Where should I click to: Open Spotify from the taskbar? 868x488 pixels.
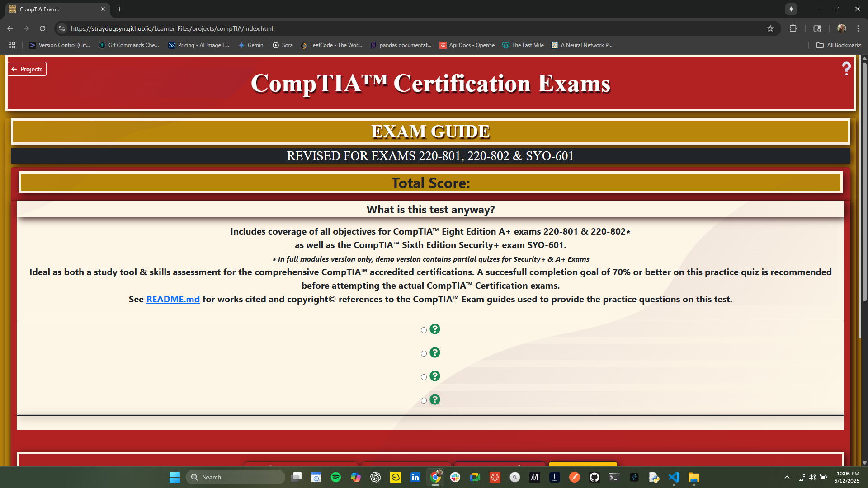336,477
